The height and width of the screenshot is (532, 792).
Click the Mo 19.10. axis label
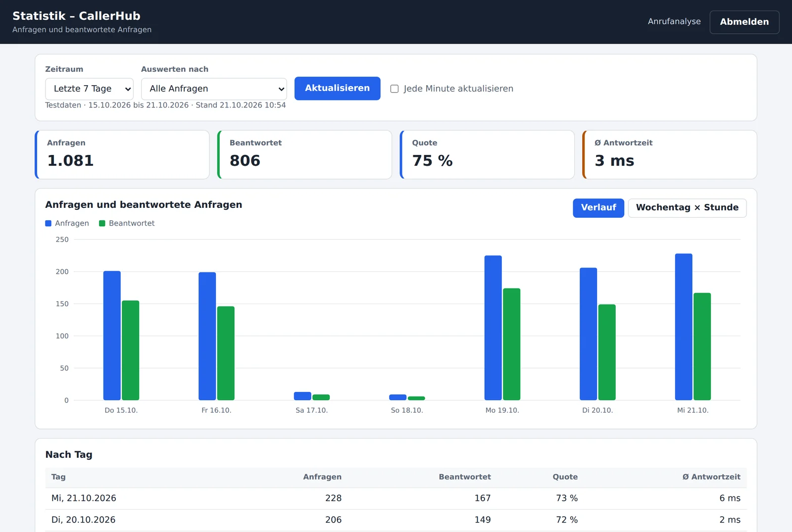(x=502, y=410)
